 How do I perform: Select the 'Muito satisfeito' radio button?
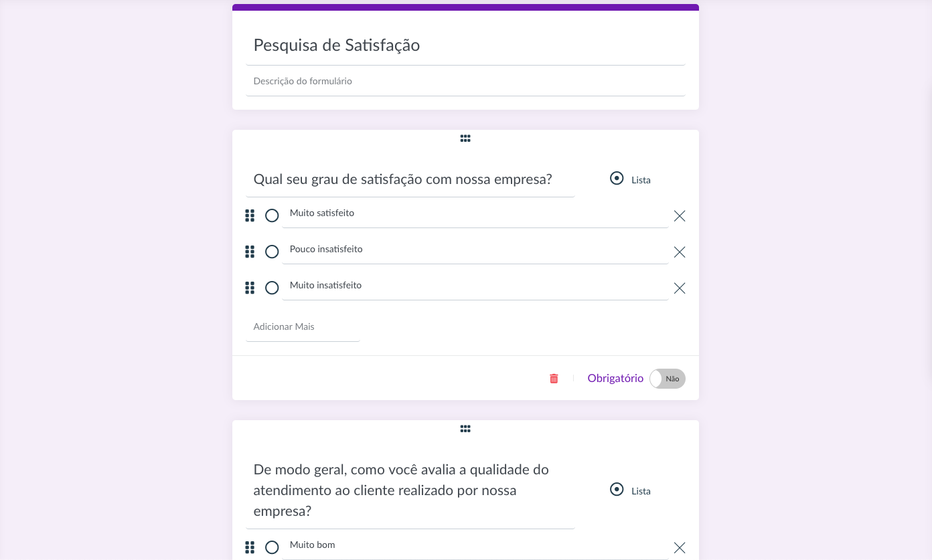pos(272,215)
